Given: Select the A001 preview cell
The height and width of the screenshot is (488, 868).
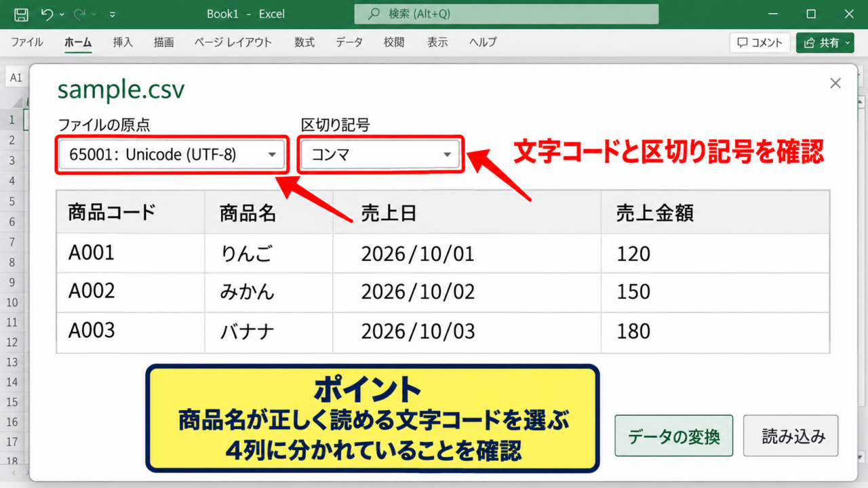Looking at the screenshot, I should (131, 253).
